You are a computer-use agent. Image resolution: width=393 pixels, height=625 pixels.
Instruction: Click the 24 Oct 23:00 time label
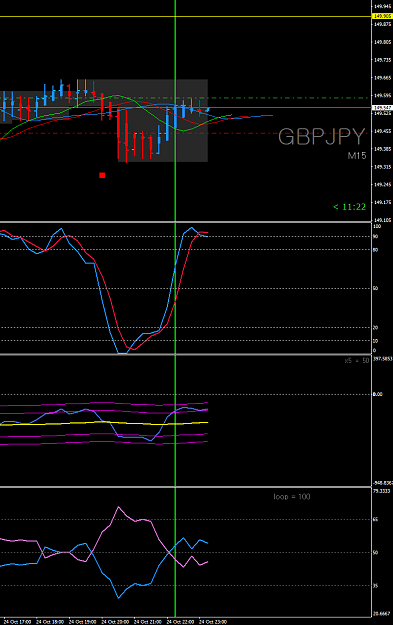click(213, 622)
